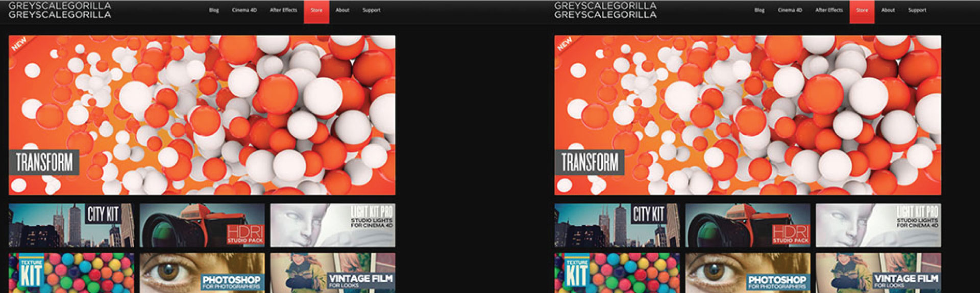
Task: Open the Texture Kit thumbnail on the right page
Action: coord(617,273)
